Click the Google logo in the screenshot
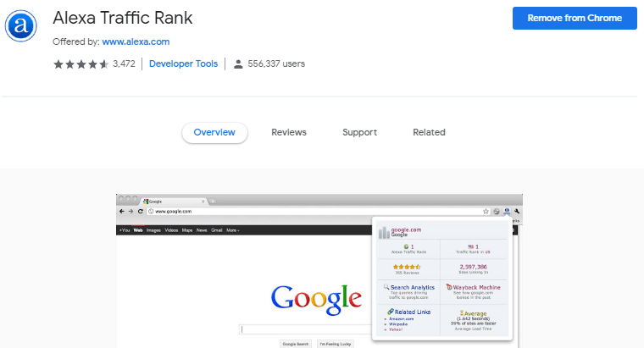The image size is (644, 348). coord(316,299)
